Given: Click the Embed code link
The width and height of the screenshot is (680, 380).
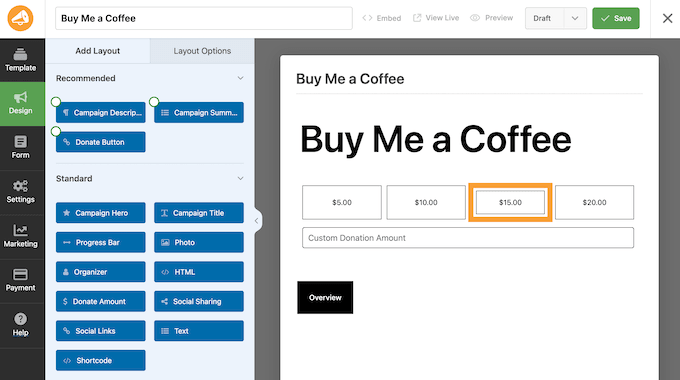Looking at the screenshot, I should tap(382, 18).
